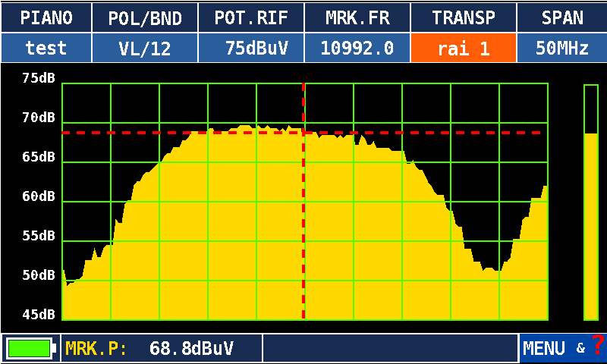Select the PIANO header cell
607x364 pixels.
click(46, 17)
